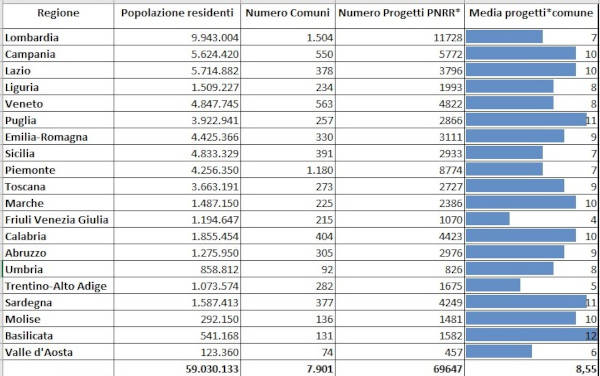Select the Emilia-Romagna region cell
The height and width of the screenshot is (376, 600).
point(58,137)
